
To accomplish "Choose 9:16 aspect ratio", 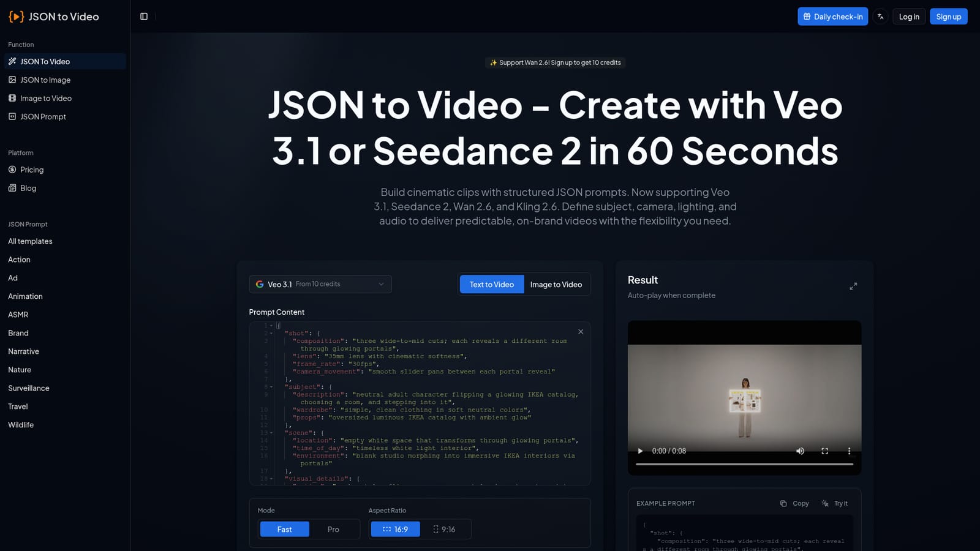I will 445,529.
